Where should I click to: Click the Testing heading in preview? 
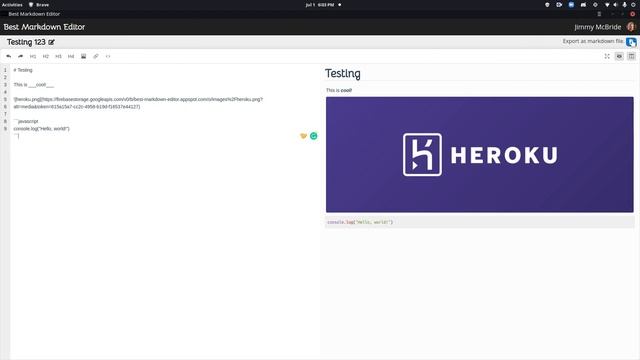pyautogui.click(x=342, y=73)
